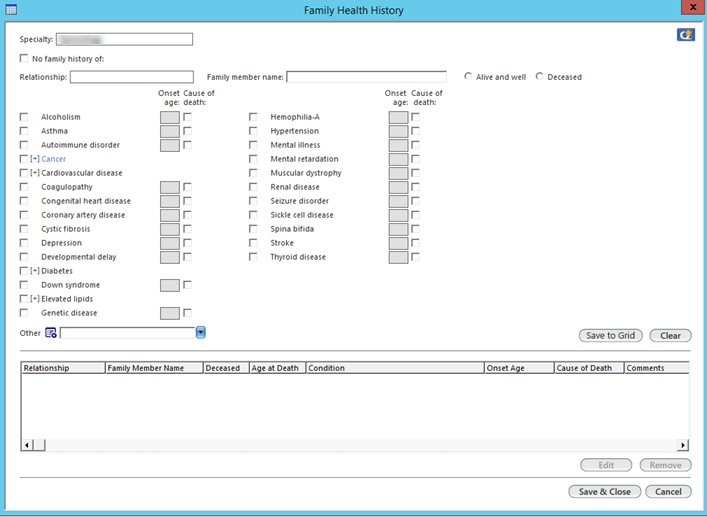
Task: Check the Spina bifida box
Action: coord(253,229)
